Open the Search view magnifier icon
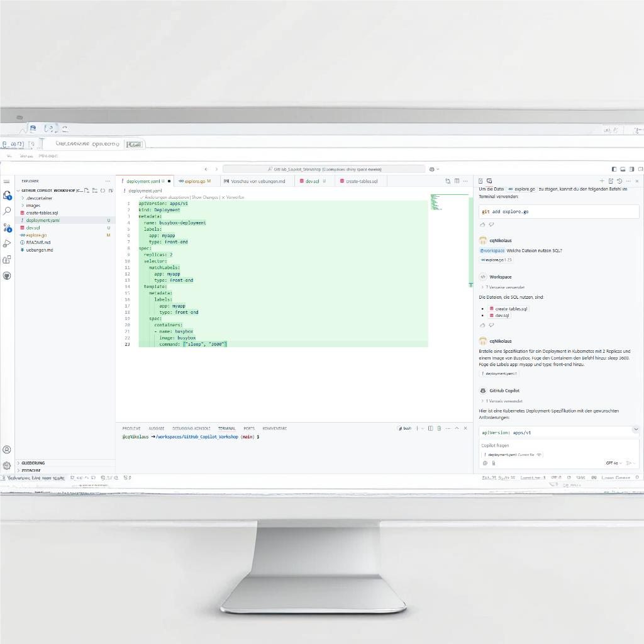The image size is (644, 644). [7, 211]
